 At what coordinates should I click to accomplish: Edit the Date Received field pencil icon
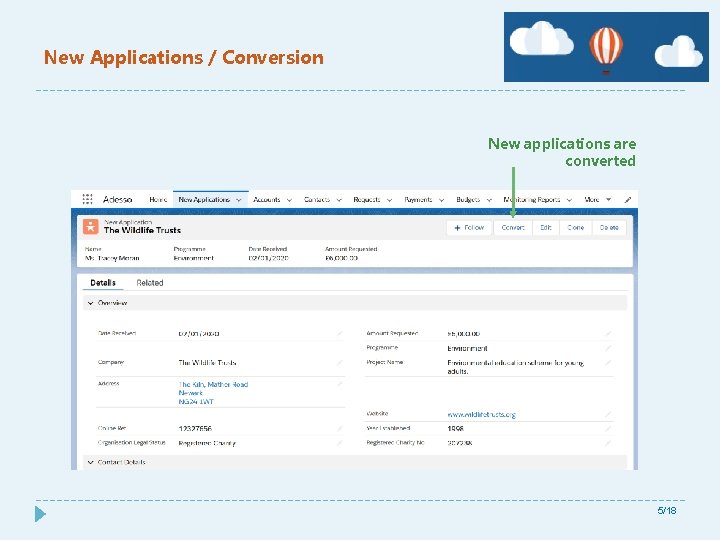[339, 333]
